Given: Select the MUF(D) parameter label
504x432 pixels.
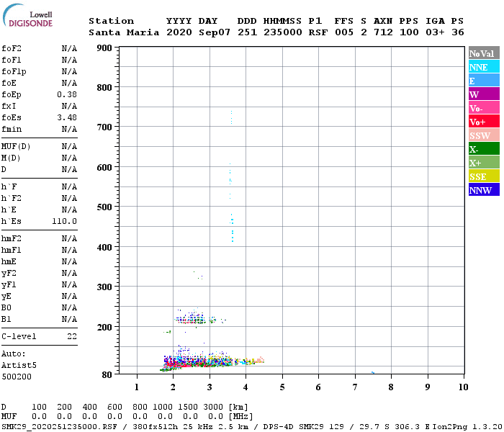Looking at the screenshot, I should coord(16,147).
